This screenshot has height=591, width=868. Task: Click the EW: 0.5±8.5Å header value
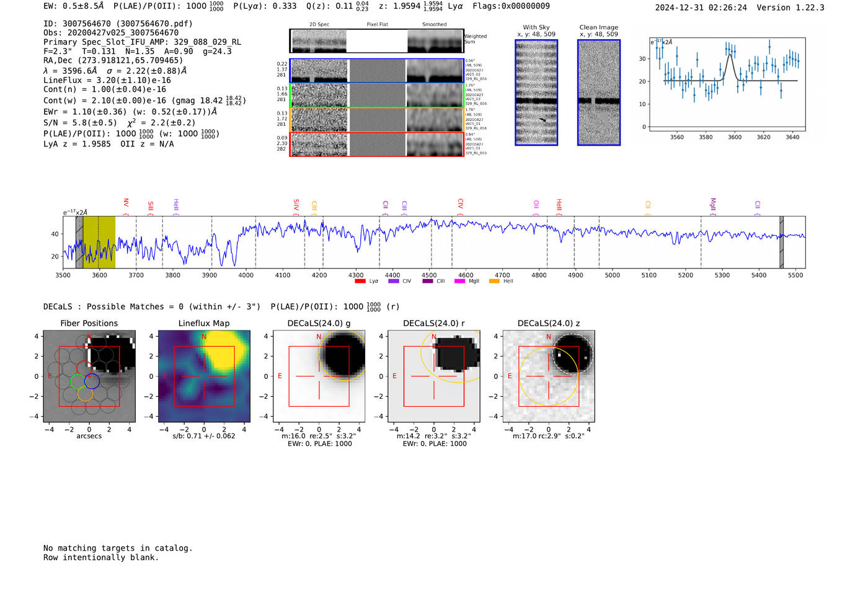(x=73, y=6)
